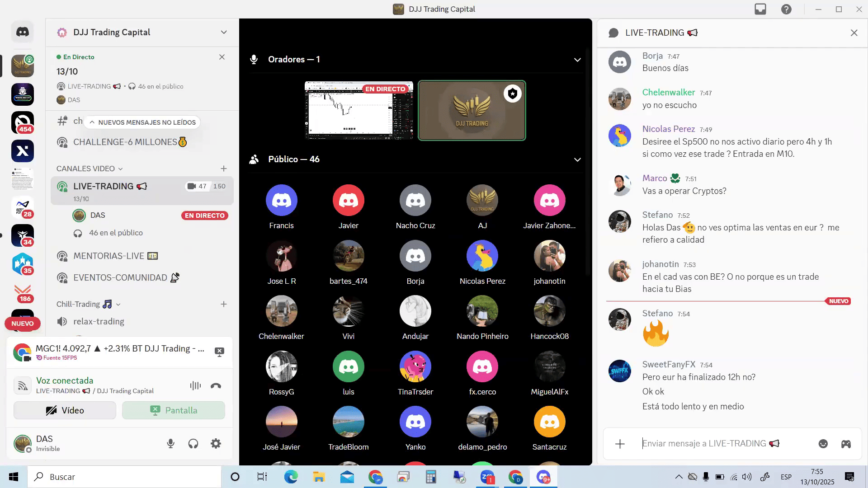
Task: Collapse the Oradores section
Action: coord(577,60)
